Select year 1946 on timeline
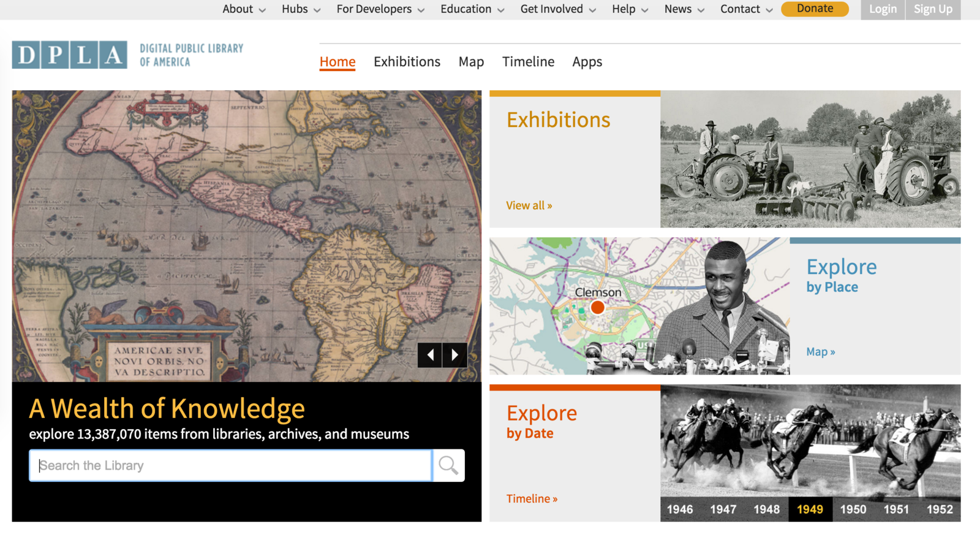This screenshot has height=545, width=980. pos(680,509)
